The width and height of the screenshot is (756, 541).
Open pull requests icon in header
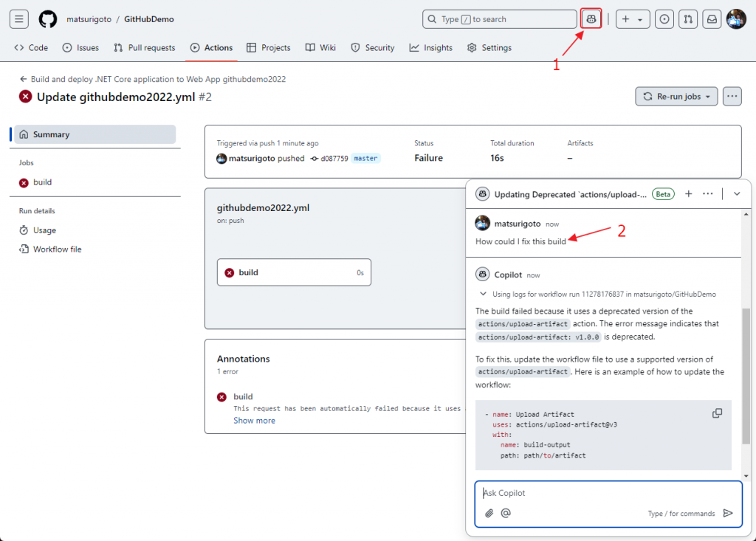[688, 19]
